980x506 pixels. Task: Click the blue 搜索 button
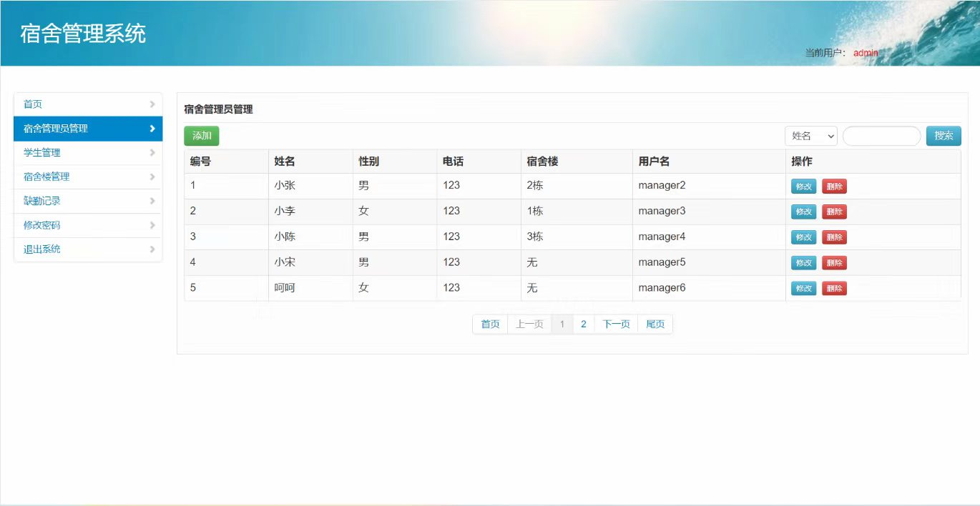(944, 136)
